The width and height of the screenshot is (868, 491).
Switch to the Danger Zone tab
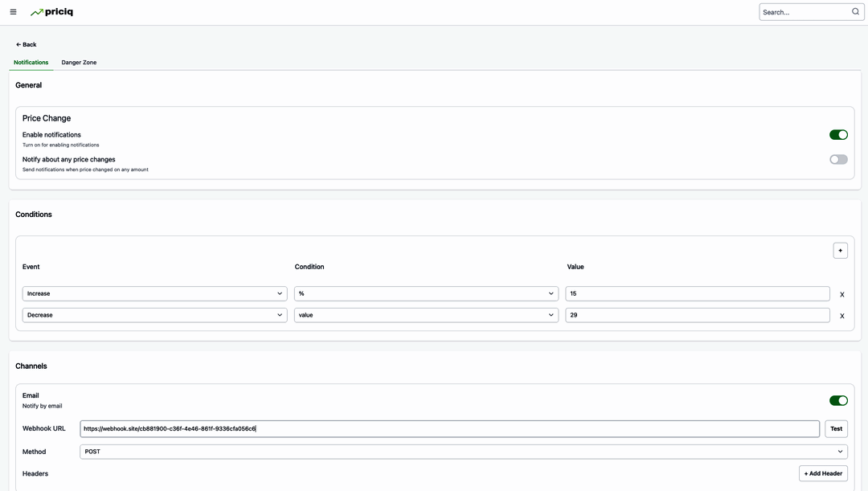pyautogui.click(x=79, y=63)
